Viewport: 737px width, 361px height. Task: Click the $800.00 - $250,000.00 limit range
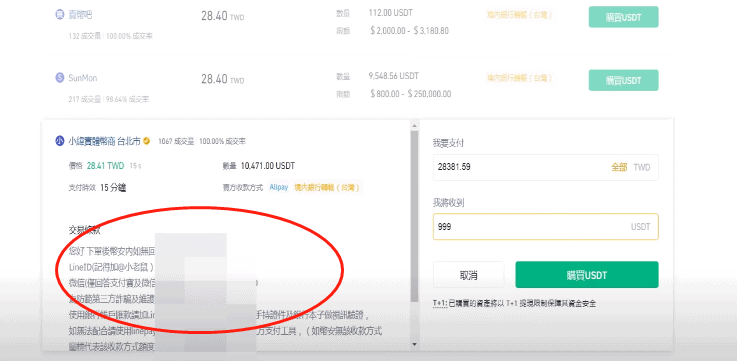411,94
